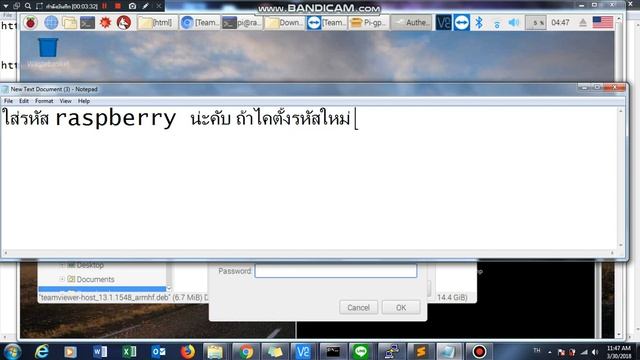Viewport: 640px width, 360px height.
Task: Select the Documents folder in the tree
Action: pos(95,279)
